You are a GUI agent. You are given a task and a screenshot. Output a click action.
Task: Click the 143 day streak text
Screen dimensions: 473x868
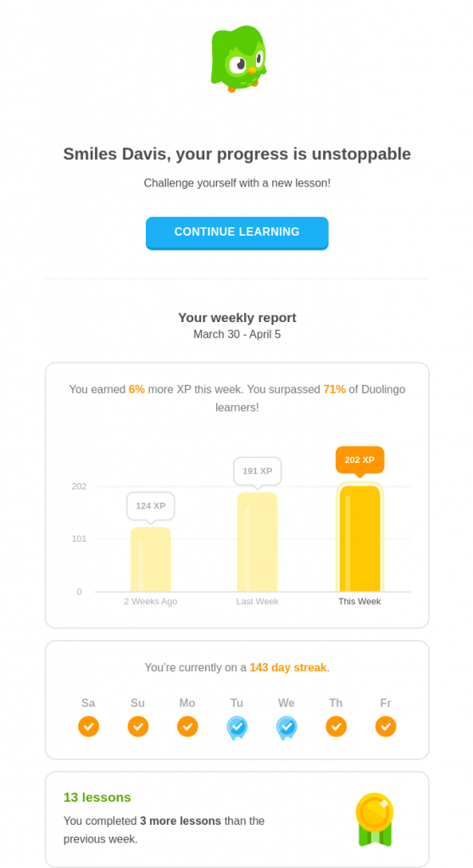click(288, 668)
